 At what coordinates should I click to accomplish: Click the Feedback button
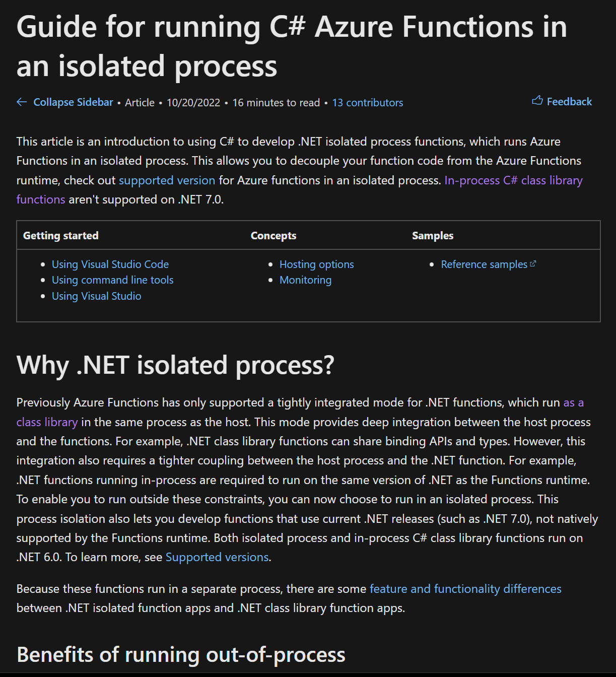[569, 101]
